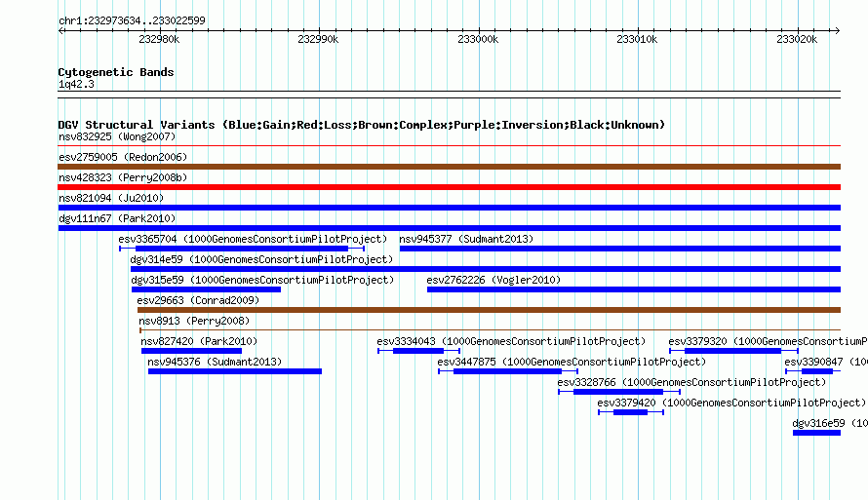Click the nsv821094 (Ju2010) blue bar
The height and width of the screenshot is (500, 868).
click(x=449, y=208)
